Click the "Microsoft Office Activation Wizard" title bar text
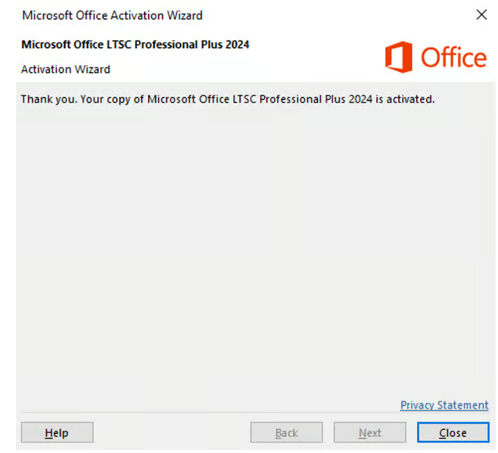This screenshot has width=498, height=453. click(x=112, y=15)
